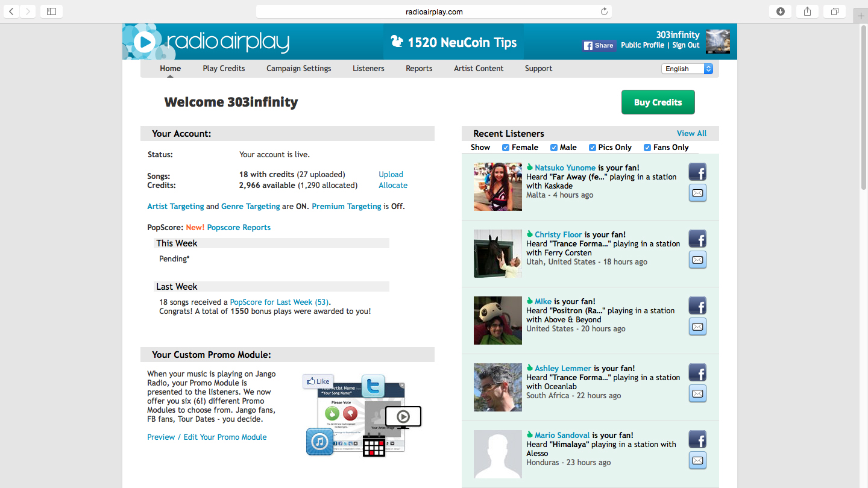Open the English language dropdown
The height and width of the screenshot is (488, 868).
(x=687, y=69)
